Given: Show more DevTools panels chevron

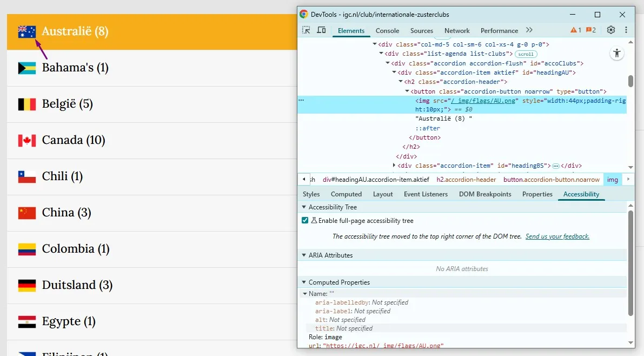Looking at the screenshot, I should point(529,30).
